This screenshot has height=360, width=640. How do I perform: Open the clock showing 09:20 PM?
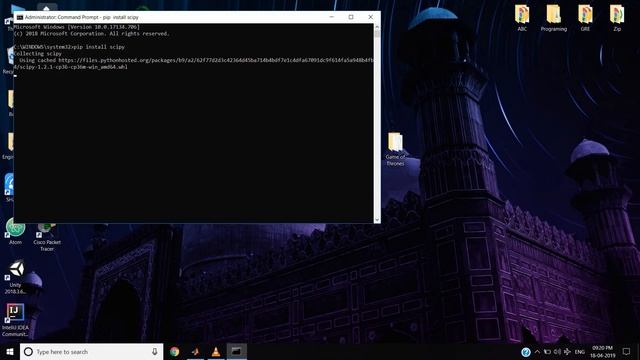pos(602,352)
